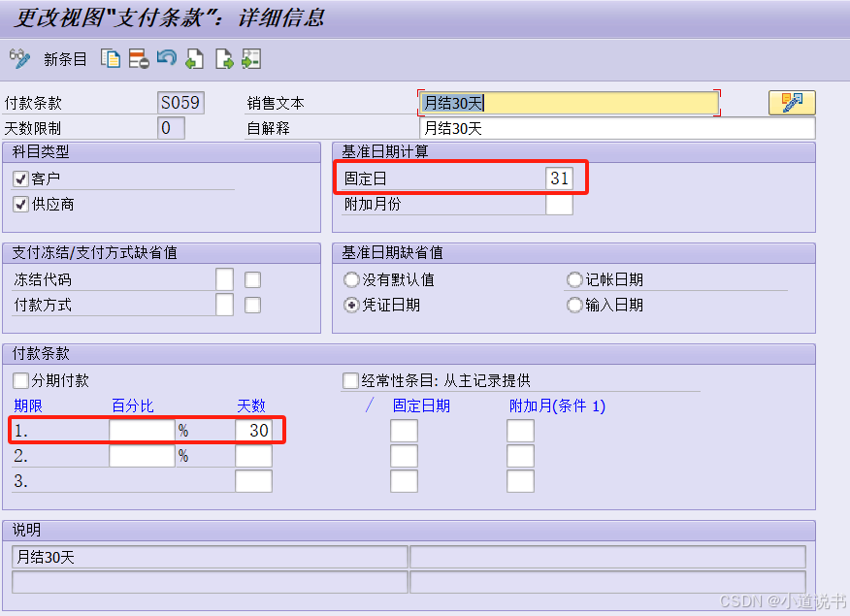This screenshot has height=616, width=850.
Task: Click term 1 固定日期 input field
Action: (404, 431)
